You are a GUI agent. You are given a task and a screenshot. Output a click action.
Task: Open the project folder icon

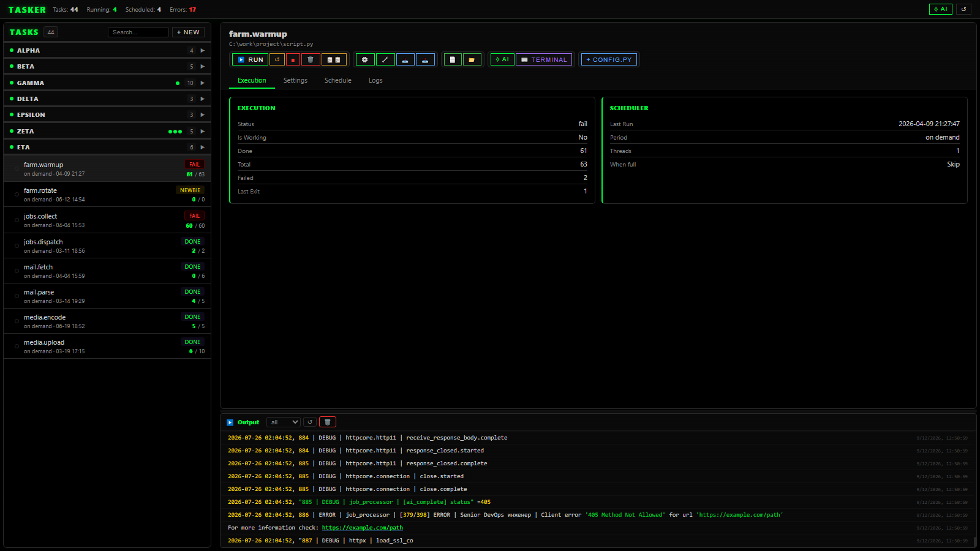[x=472, y=59]
